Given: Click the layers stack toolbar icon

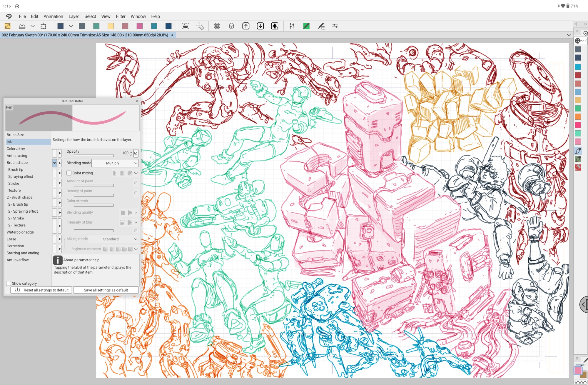Looking at the screenshot, I should 231,26.
